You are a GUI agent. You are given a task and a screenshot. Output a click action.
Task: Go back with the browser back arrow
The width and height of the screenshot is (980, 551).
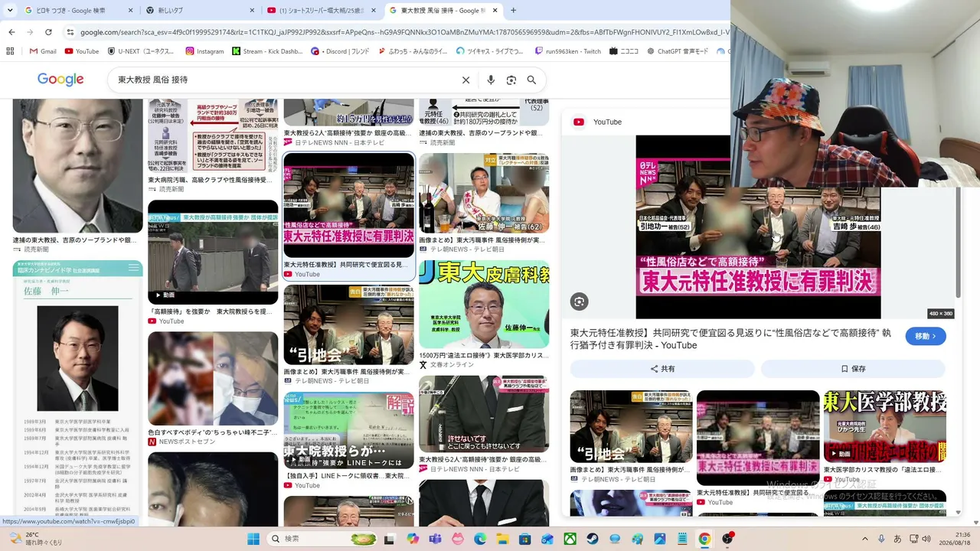[x=11, y=32]
